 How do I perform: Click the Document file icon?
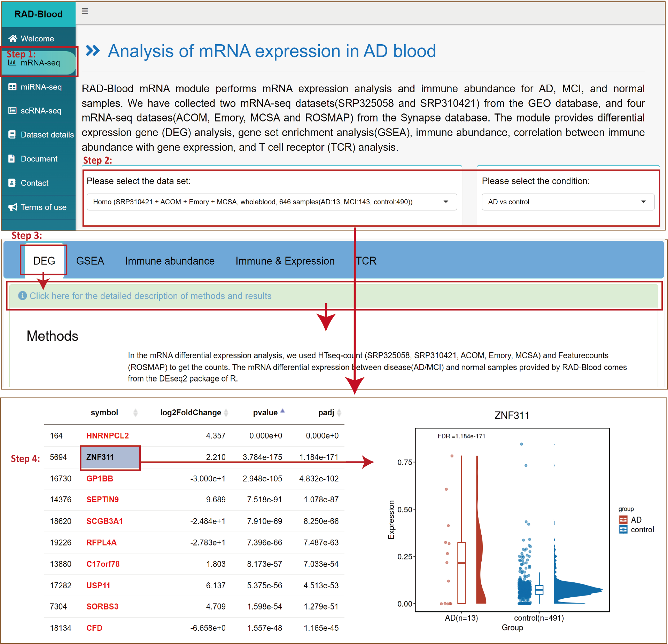click(x=11, y=158)
